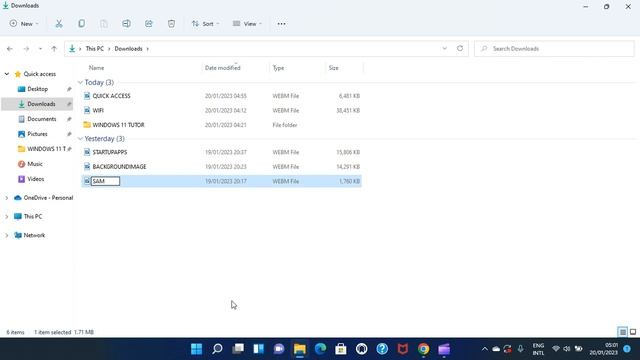Open Pictures in sidebar
Image resolution: width=640 pixels, height=360 pixels.
coord(37,134)
